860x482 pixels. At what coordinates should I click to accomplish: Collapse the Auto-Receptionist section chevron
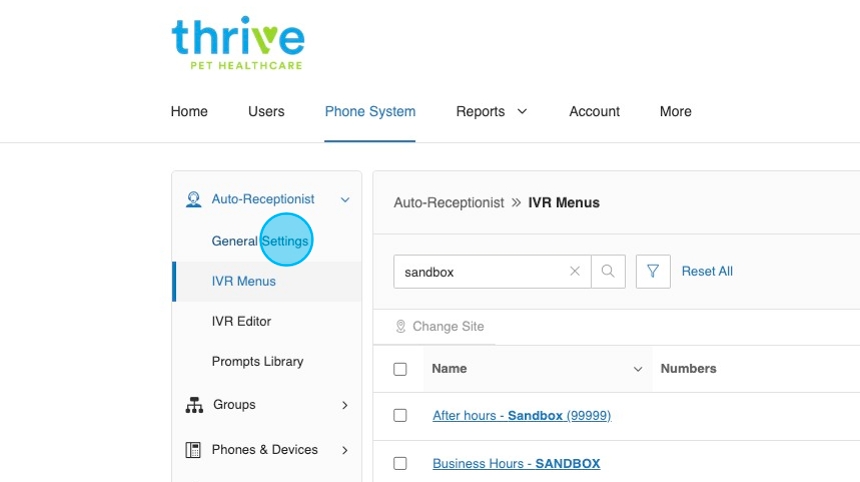tap(345, 200)
